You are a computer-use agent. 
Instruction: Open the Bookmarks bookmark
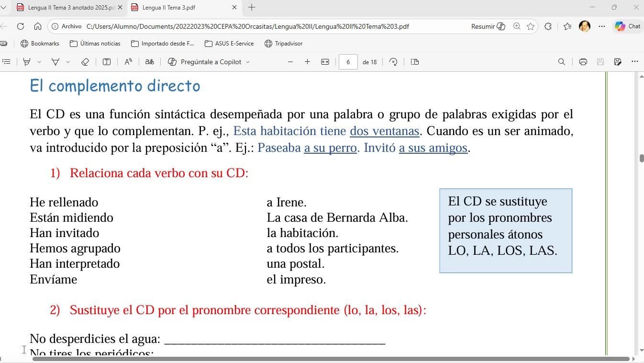tap(40, 44)
